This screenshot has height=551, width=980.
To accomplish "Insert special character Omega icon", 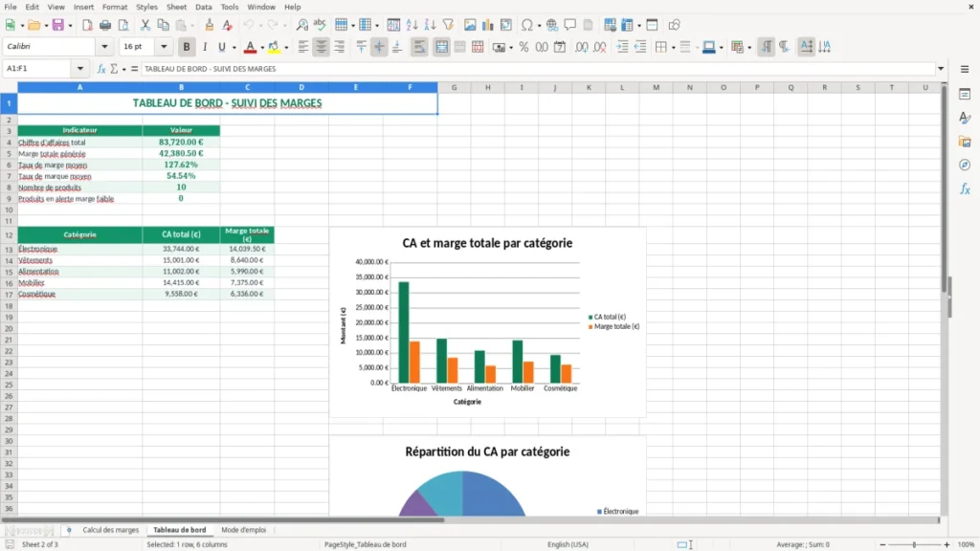I will tap(527, 25).
